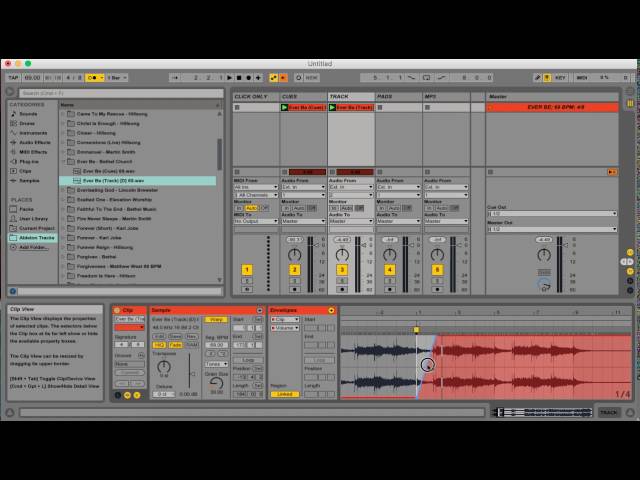Viewport: 640px width, 480px height.
Task: Open the envelope Volume control chooser
Action: (285, 328)
